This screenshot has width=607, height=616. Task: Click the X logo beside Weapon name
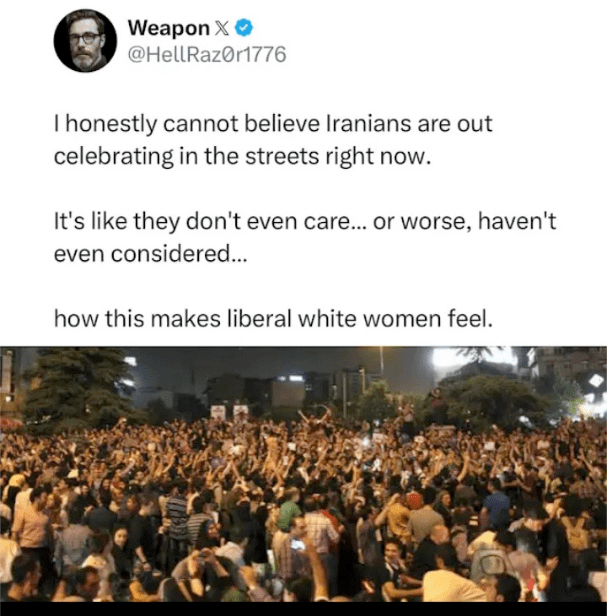[x=222, y=28]
